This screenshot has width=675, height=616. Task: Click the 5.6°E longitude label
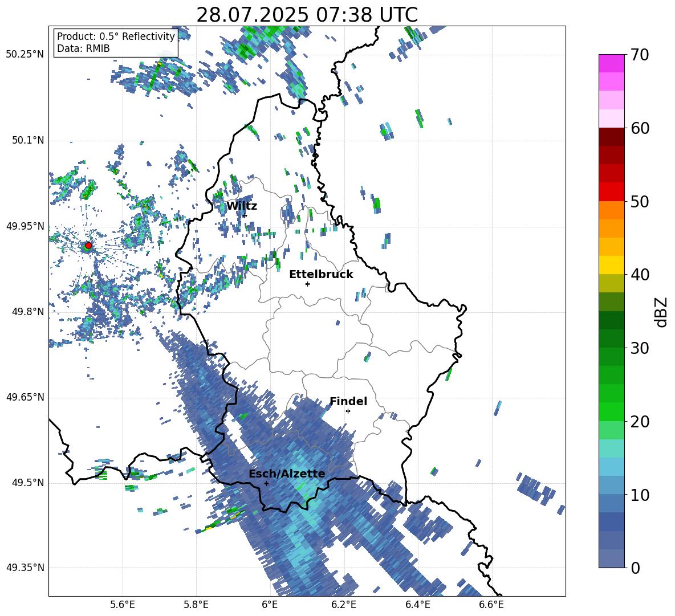click(123, 605)
